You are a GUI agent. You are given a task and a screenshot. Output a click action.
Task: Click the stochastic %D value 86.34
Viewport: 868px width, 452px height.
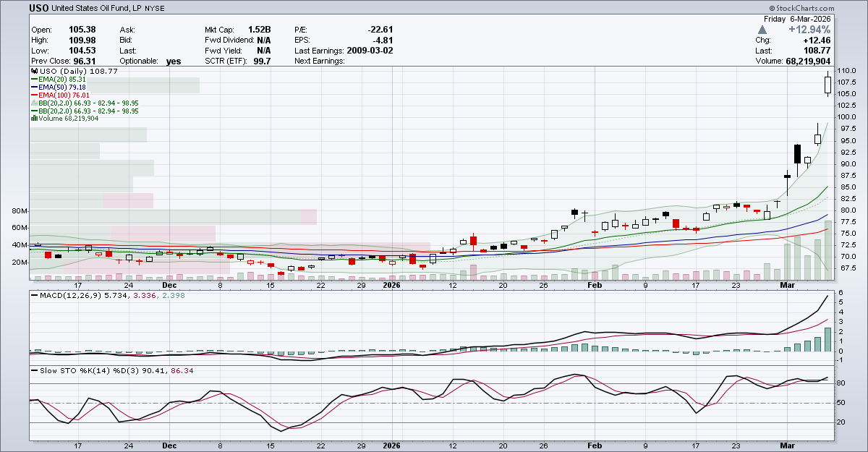point(182,371)
